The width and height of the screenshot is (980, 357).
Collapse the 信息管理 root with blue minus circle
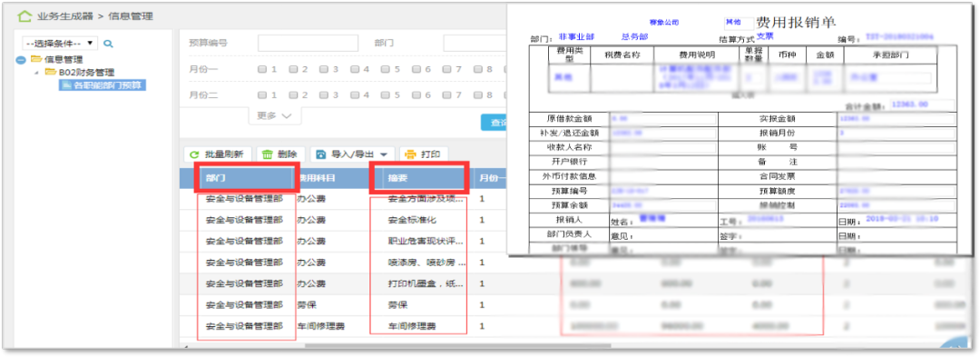(21, 60)
